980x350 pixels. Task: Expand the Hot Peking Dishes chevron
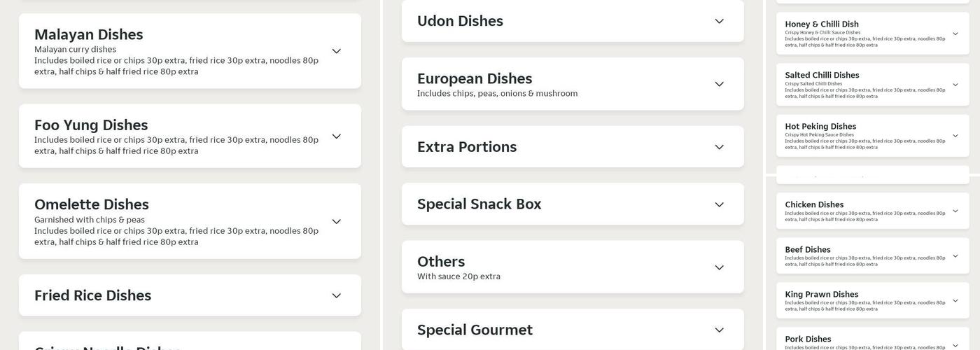point(955,136)
